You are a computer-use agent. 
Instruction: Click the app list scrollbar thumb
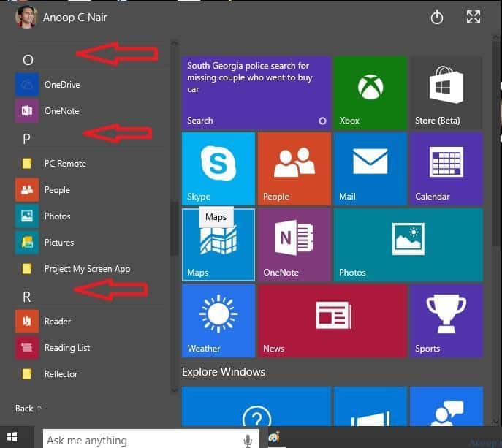pyautogui.click(x=174, y=228)
